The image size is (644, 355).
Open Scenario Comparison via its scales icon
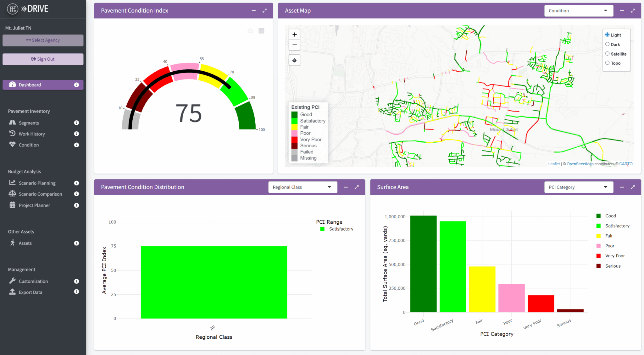pyautogui.click(x=13, y=194)
